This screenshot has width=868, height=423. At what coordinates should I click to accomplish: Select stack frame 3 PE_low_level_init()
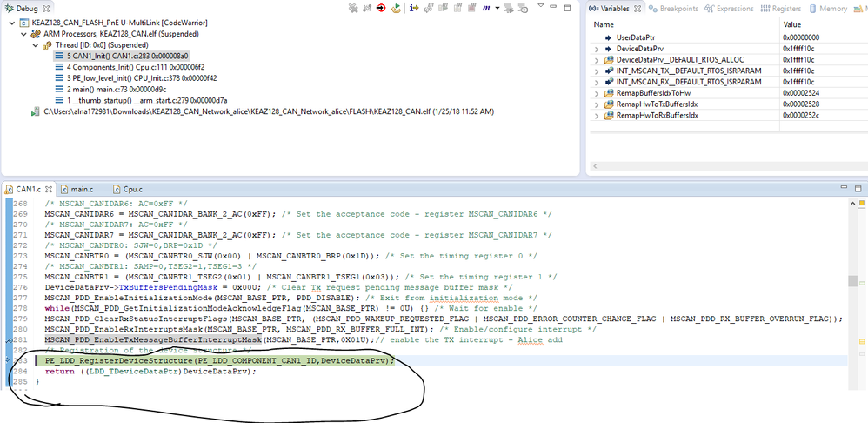coord(136,78)
